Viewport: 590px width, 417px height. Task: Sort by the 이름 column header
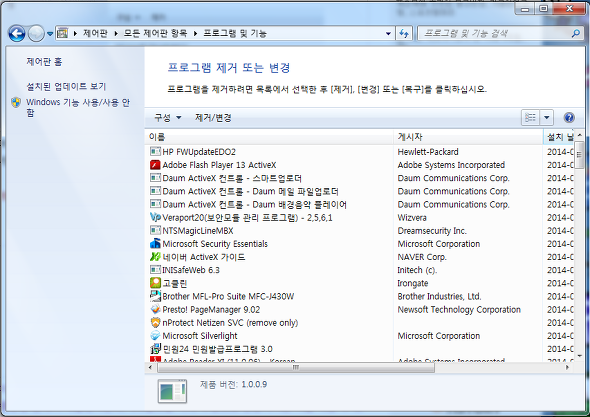click(269, 137)
